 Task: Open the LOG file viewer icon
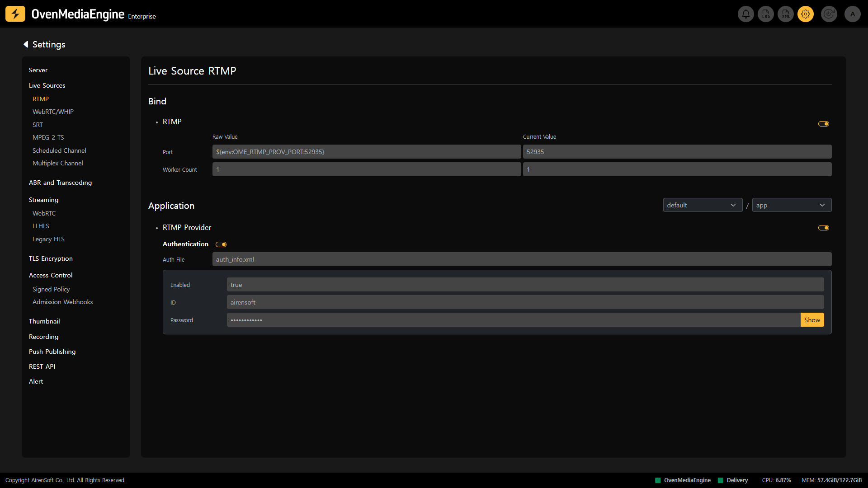click(x=766, y=14)
